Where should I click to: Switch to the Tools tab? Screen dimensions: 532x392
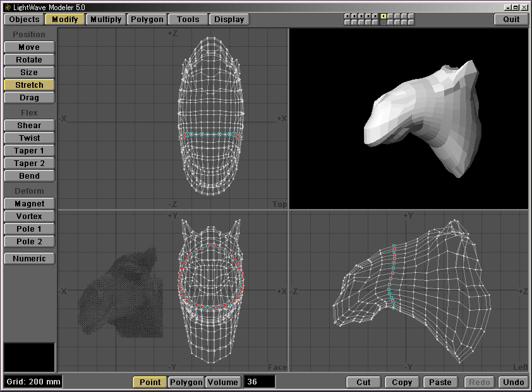[x=188, y=20]
